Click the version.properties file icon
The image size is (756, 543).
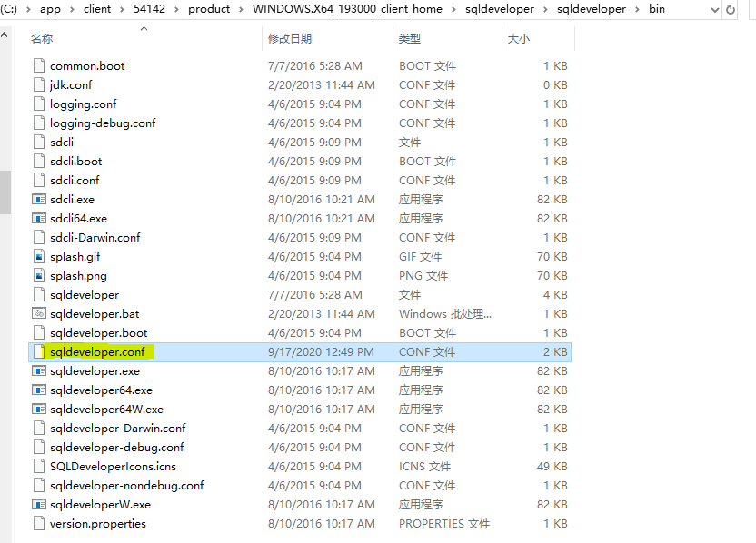pyautogui.click(x=39, y=524)
